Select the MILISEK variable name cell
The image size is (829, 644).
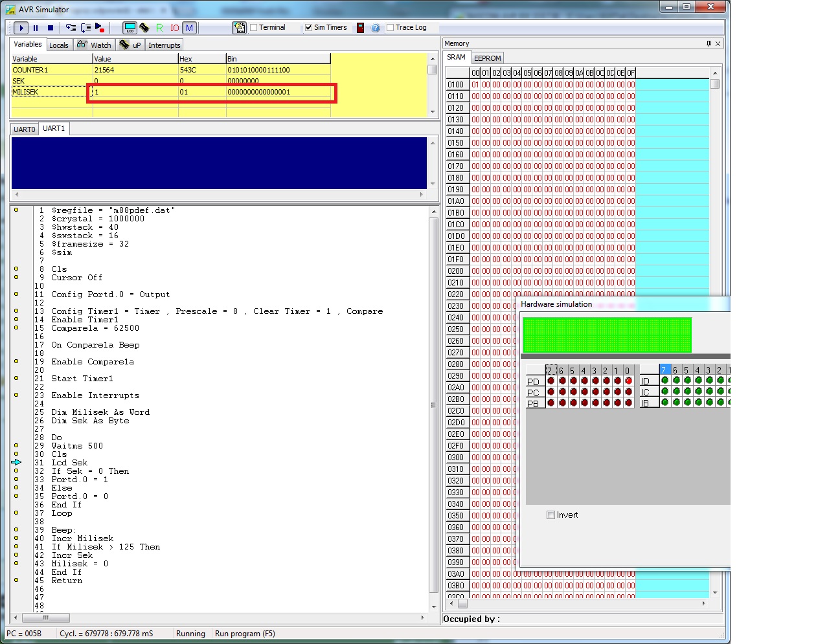point(52,92)
